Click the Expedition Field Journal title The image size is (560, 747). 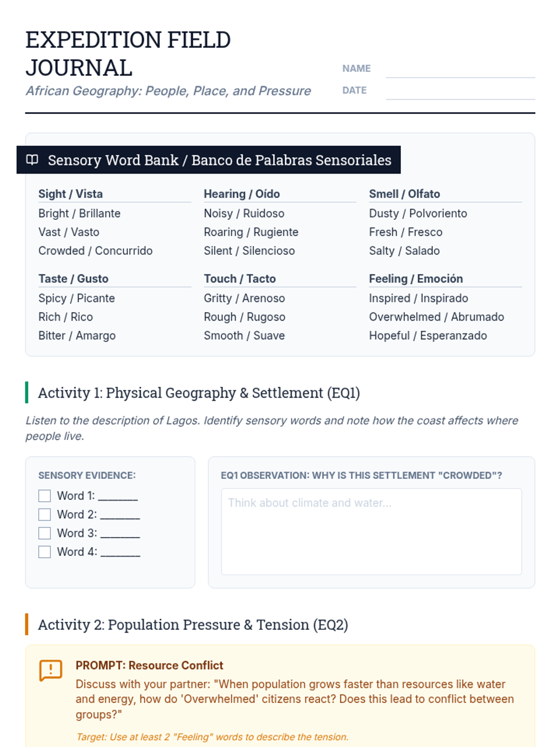128,54
